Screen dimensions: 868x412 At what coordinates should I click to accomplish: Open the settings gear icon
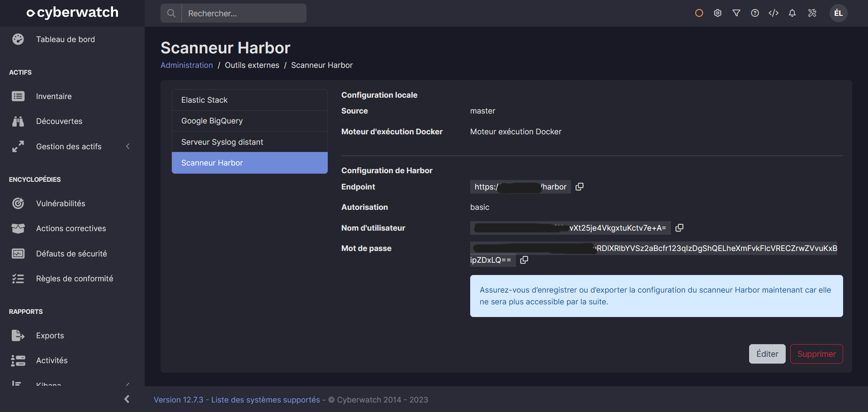pyautogui.click(x=717, y=13)
